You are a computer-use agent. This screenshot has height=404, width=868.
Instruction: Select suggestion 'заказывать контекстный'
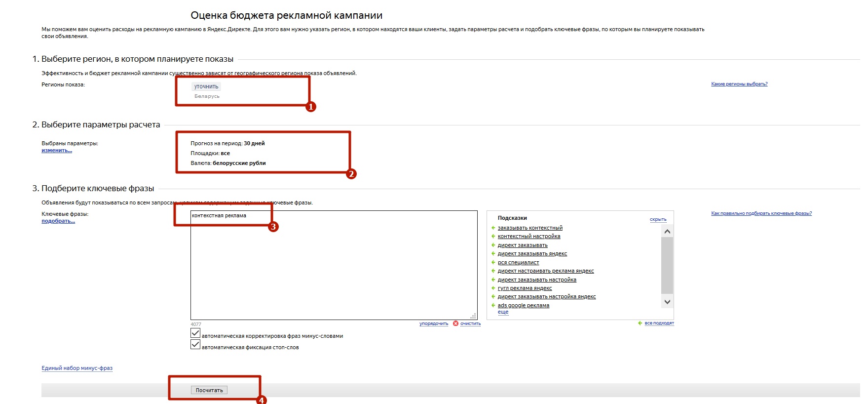530,228
